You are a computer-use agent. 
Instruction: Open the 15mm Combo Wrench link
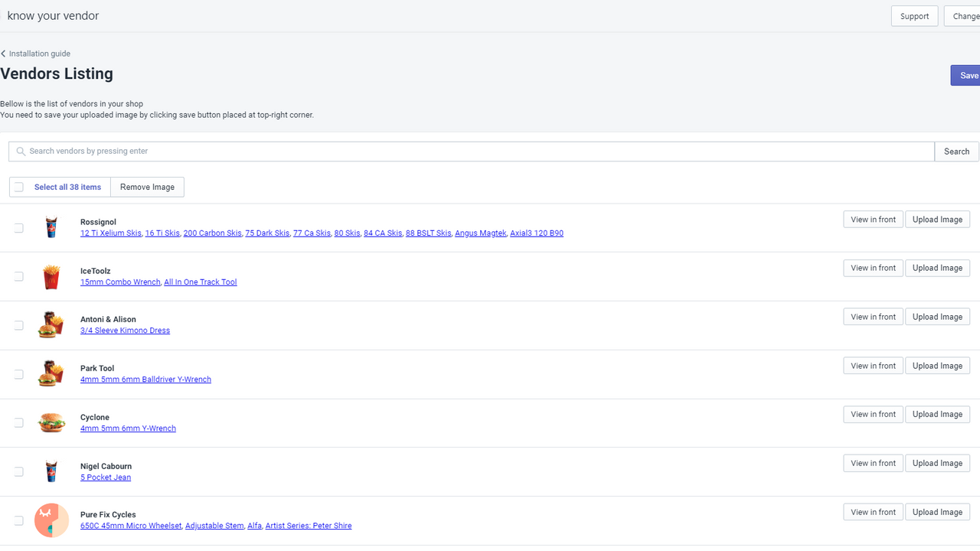[120, 282]
